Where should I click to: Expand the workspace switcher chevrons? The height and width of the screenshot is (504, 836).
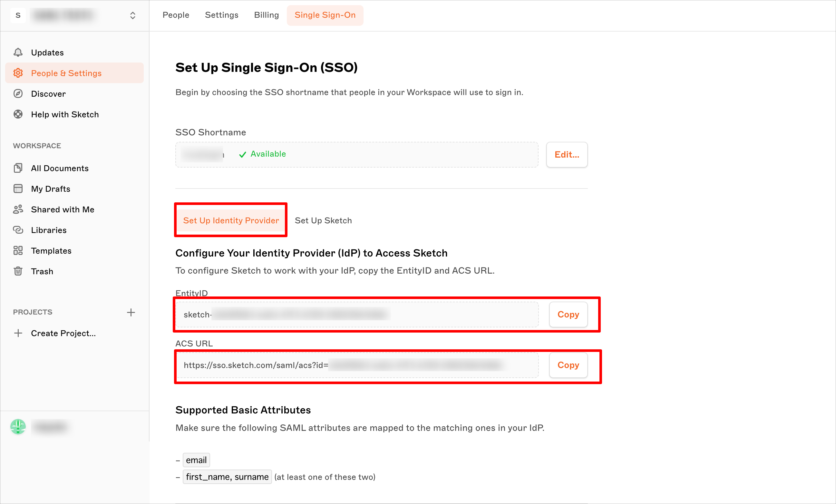[x=133, y=15]
